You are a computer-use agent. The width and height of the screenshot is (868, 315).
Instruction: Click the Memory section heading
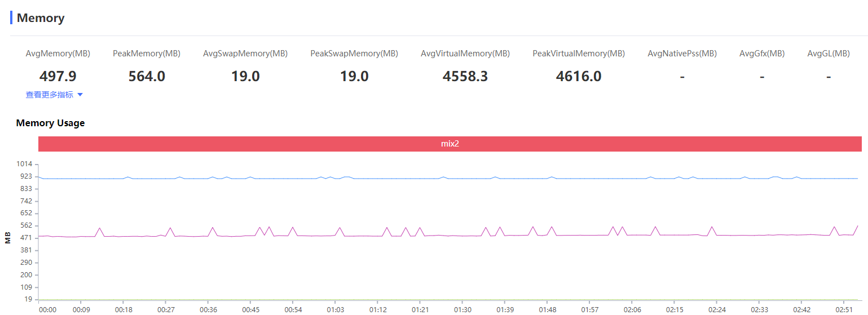coord(41,17)
